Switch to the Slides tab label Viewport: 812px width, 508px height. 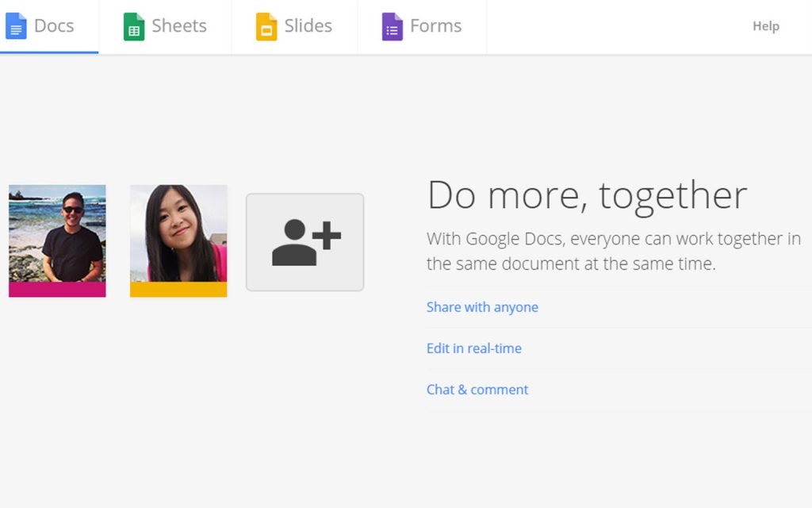(308, 26)
